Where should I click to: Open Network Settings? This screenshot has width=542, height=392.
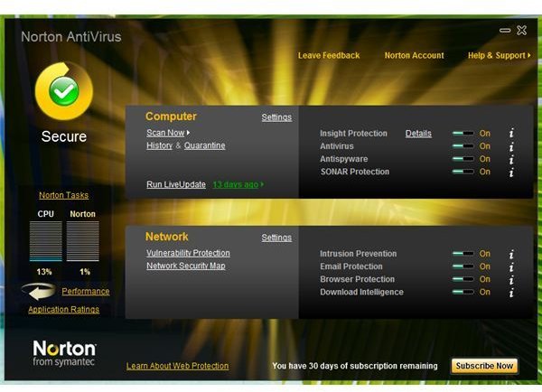tap(276, 238)
